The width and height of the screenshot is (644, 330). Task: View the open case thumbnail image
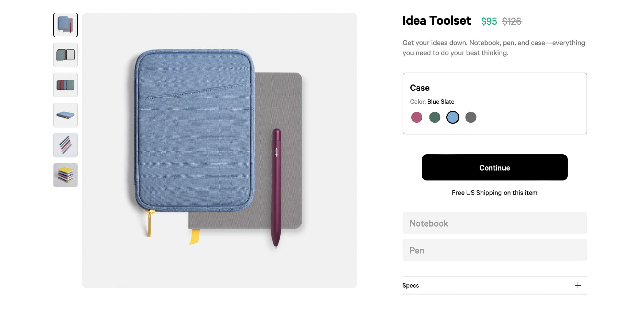[65, 55]
